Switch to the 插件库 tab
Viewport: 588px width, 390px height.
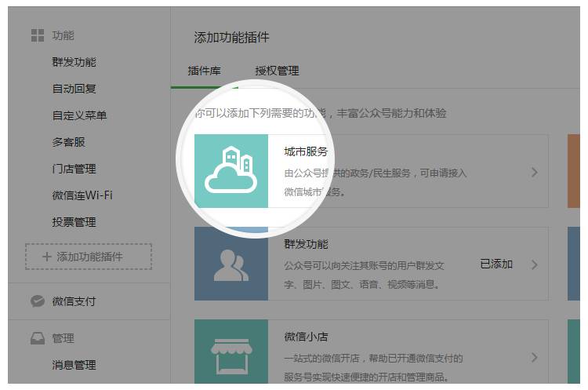205,71
